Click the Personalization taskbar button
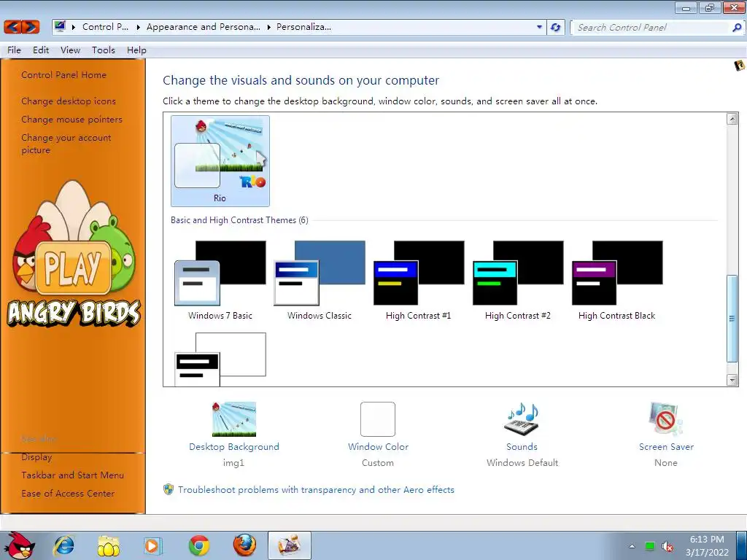The width and height of the screenshot is (747, 560). tap(289, 545)
